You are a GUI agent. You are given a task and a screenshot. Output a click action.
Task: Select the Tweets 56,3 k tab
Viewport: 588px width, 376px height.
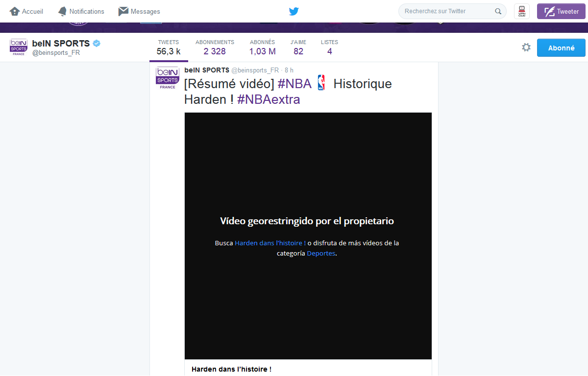point(169,47)
